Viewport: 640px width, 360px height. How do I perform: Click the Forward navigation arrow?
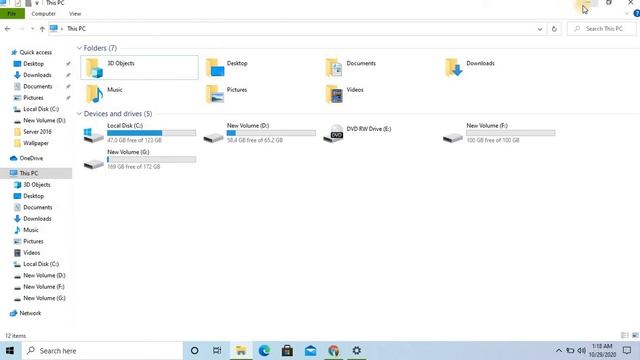21,29
